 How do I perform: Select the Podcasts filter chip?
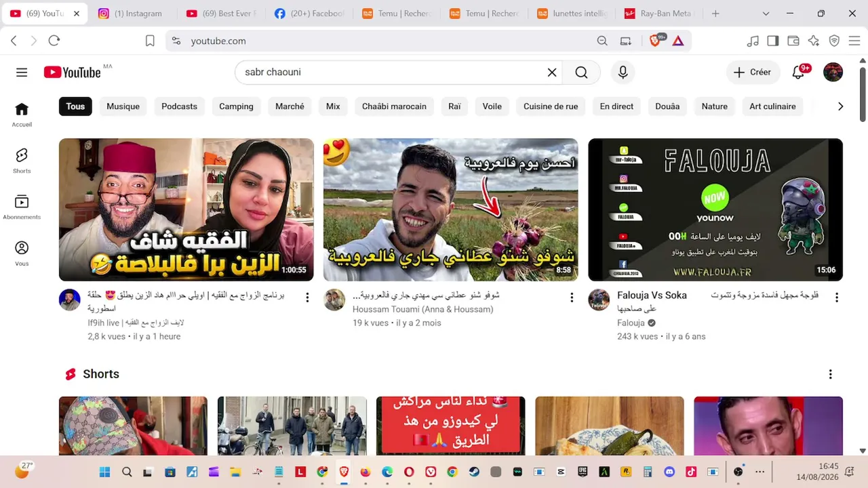[179, 106]
